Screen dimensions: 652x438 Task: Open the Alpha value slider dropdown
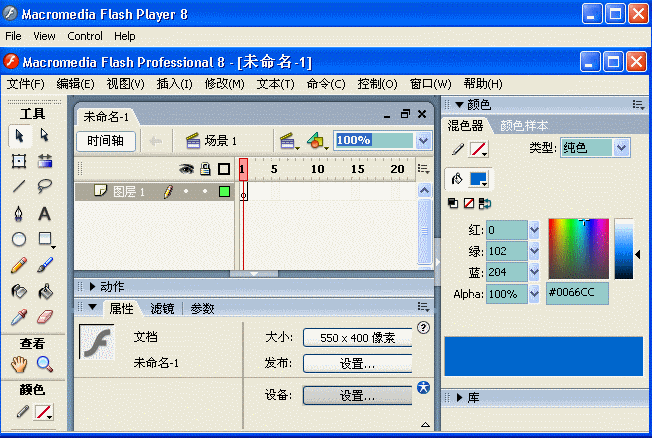click(x=534, y=294)
